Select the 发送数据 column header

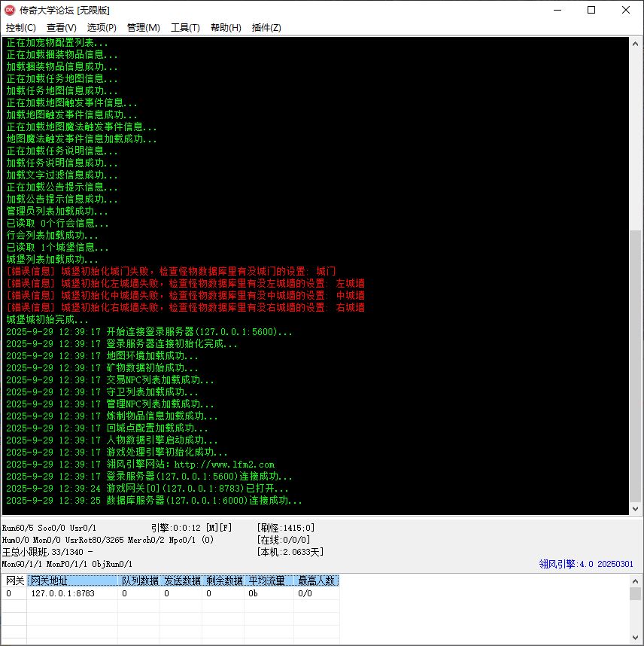click(181, 581)
